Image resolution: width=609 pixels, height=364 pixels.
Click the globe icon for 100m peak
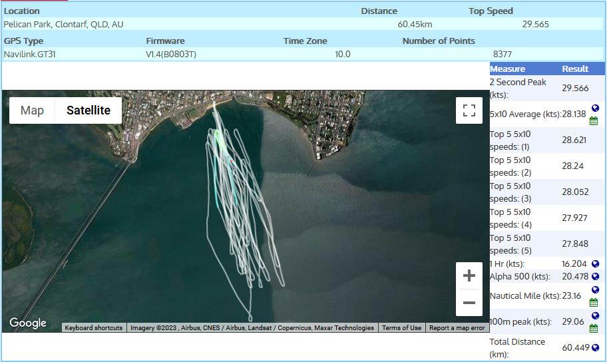595,316
